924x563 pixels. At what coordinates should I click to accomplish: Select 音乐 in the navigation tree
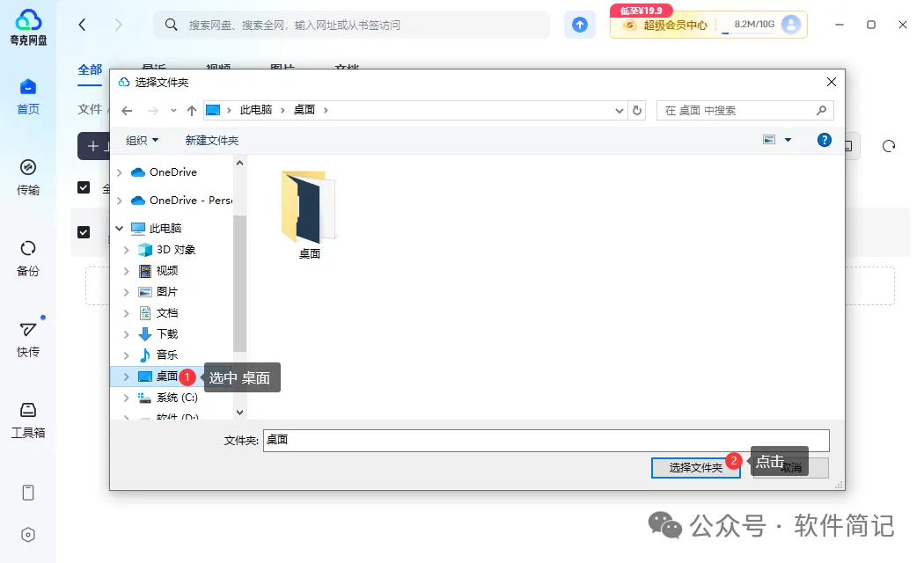point(167,355)
